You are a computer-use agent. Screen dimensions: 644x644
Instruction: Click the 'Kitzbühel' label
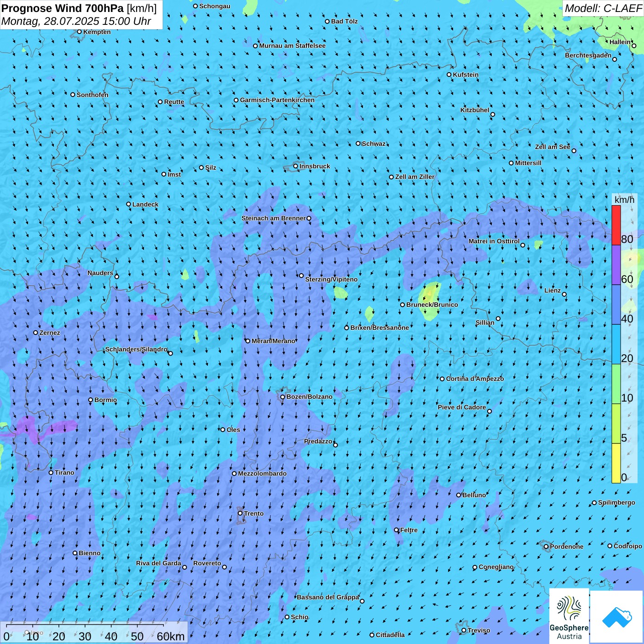pos(475,110)
